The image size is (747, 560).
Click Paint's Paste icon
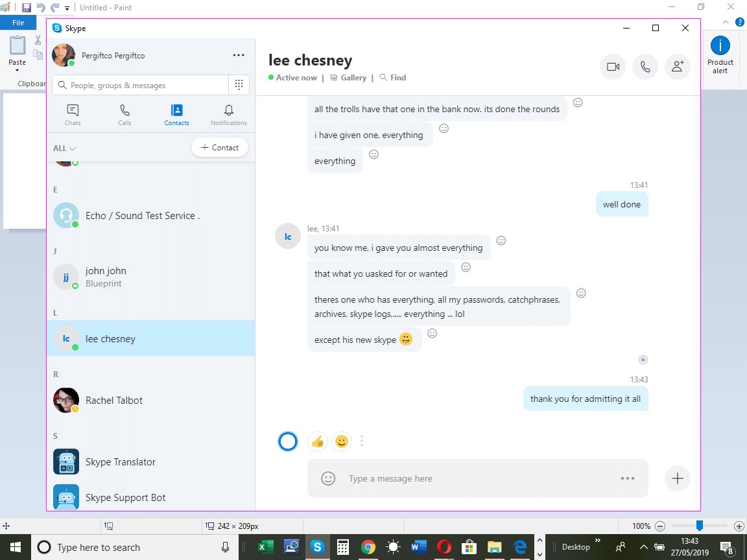pyautogui.click(x=18, y=46)
